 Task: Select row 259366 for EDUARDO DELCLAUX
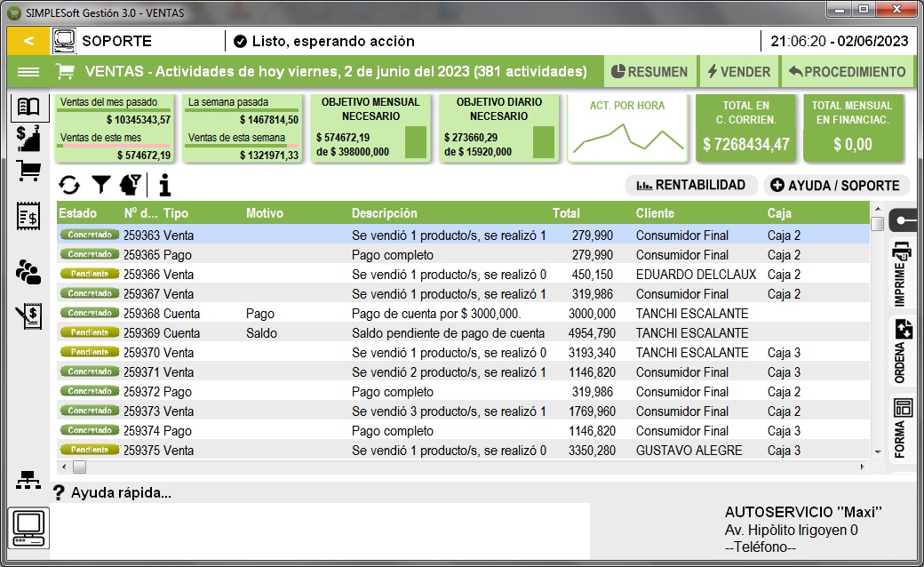click(463, 274)
